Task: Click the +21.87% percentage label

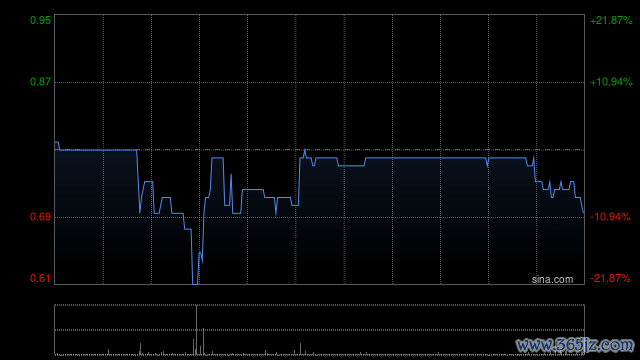Action: pyautogui.click(x=611, y=20)
